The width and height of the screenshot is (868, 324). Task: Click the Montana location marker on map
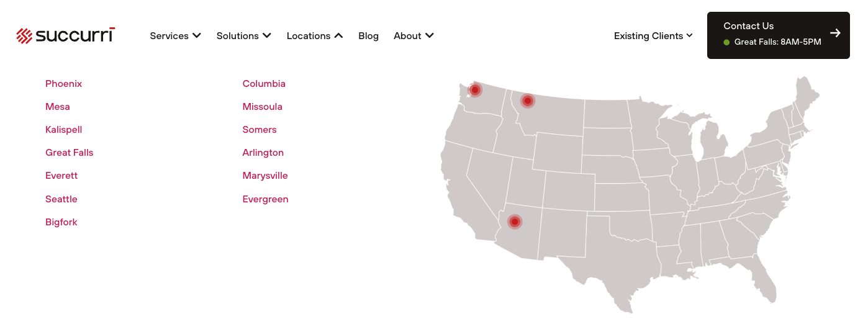527,101
